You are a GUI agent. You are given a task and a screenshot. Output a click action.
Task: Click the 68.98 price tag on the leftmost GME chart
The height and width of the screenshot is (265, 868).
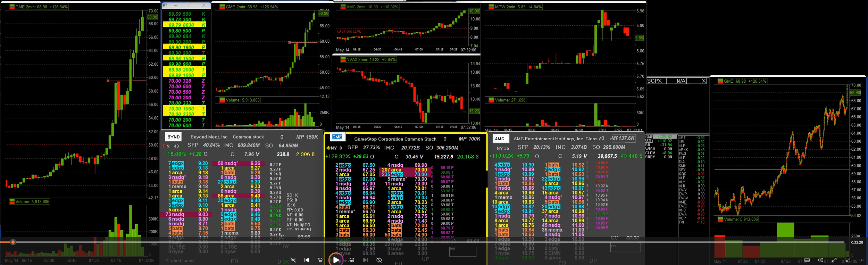[x=152, y=17]
